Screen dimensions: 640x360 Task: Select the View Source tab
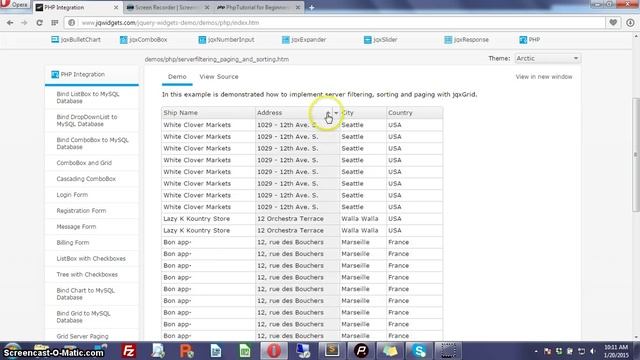[x=219, y=77]
